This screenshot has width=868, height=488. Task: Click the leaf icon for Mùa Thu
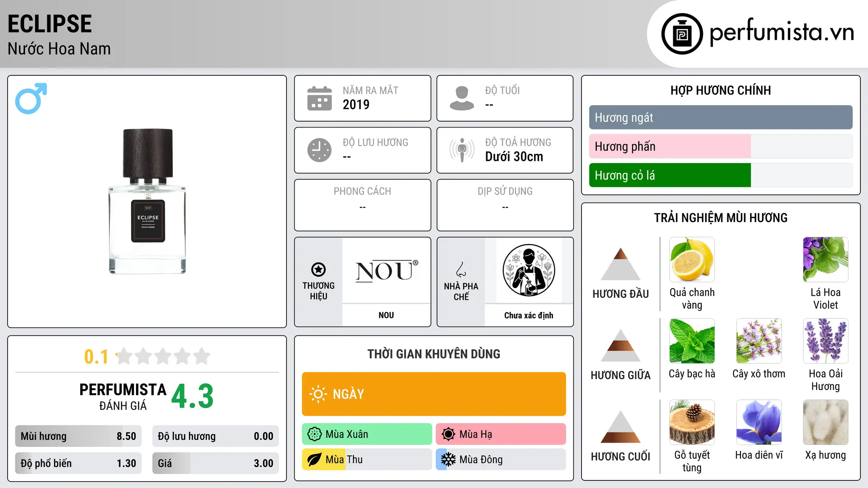(x=314, y=460)
